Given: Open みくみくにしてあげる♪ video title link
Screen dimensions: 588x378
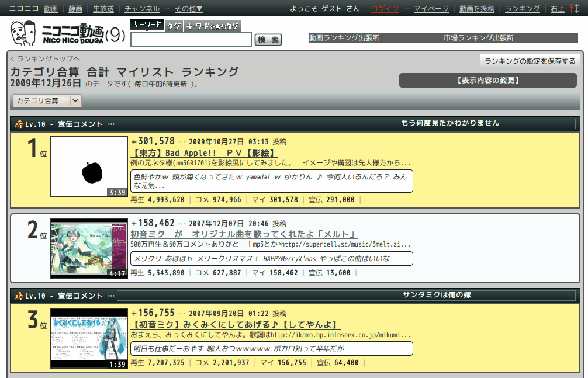Looking at the screenshot, I should point(236,324).
